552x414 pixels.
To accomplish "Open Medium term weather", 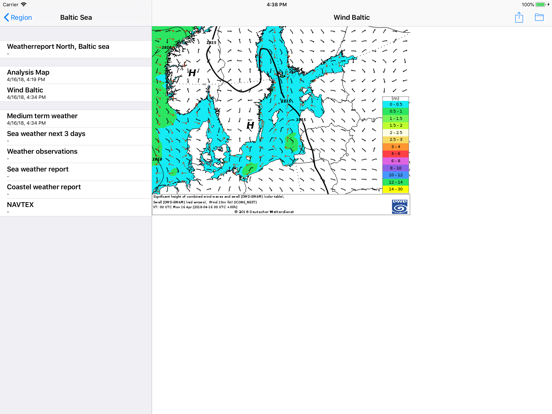I will [76, 119].
